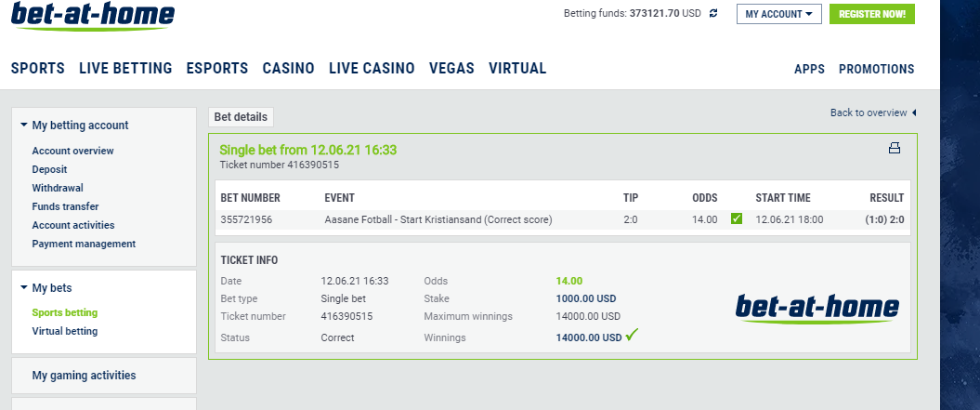The width and height of the screenshot is (980, 410).
Task: Click the REGISTER NOW! button
Action: [872, 14]
